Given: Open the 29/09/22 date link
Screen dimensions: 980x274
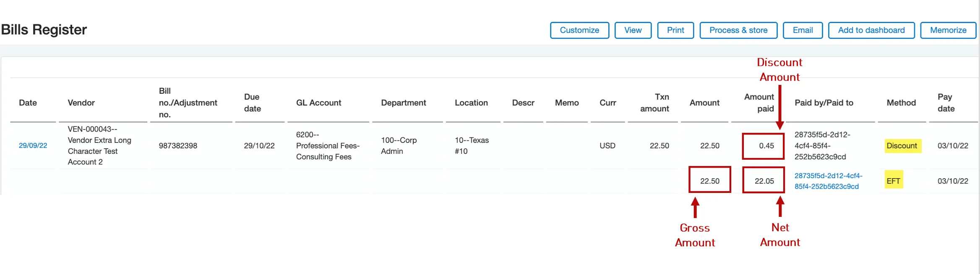Looking at the screenshot, I should coord(33,145).
